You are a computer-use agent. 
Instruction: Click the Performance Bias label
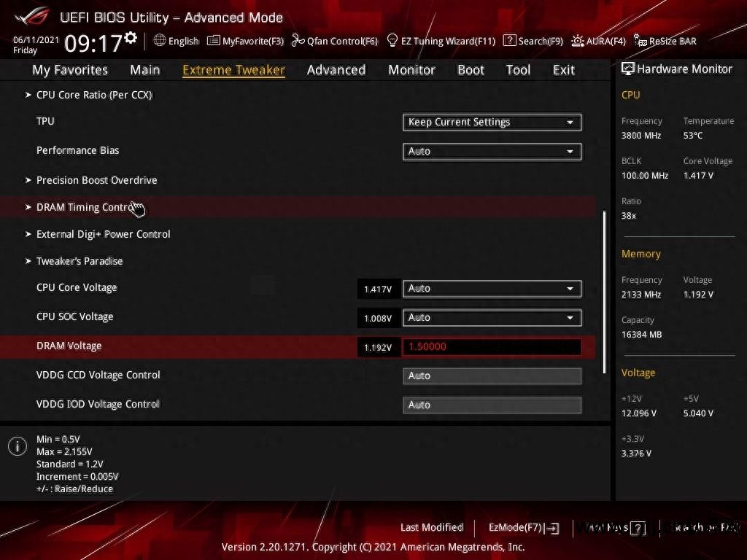click(77, 150)
